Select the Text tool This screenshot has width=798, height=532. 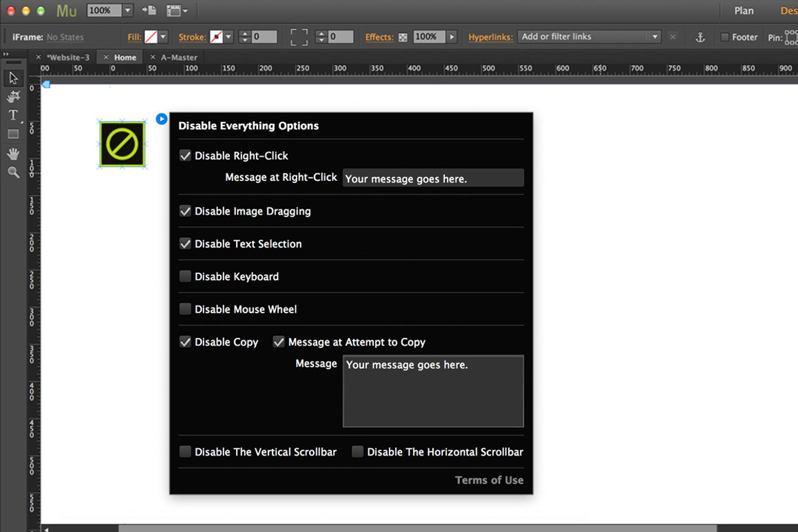(x=13, y=115)
